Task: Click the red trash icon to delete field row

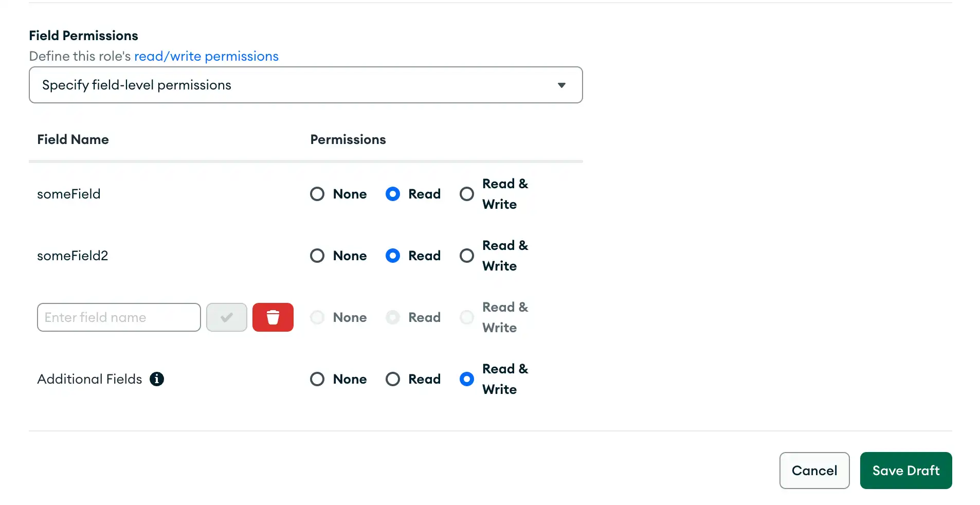Action: pos(273,317)
